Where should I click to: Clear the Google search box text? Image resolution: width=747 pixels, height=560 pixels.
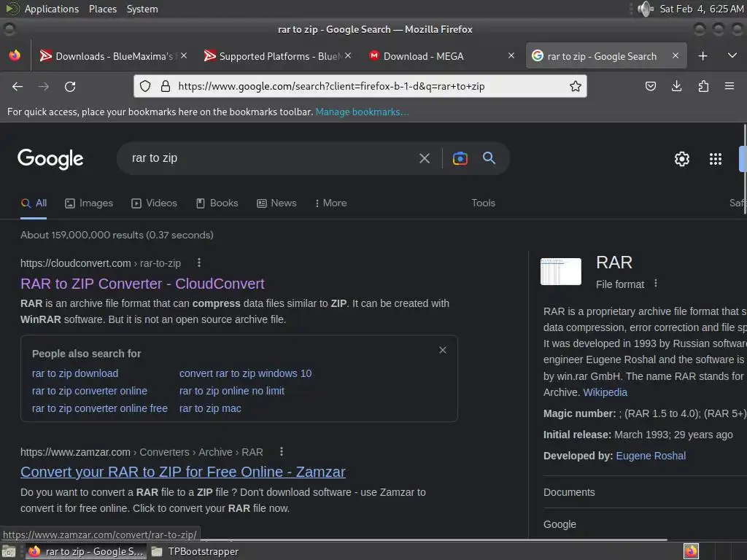tap(425, 158)
